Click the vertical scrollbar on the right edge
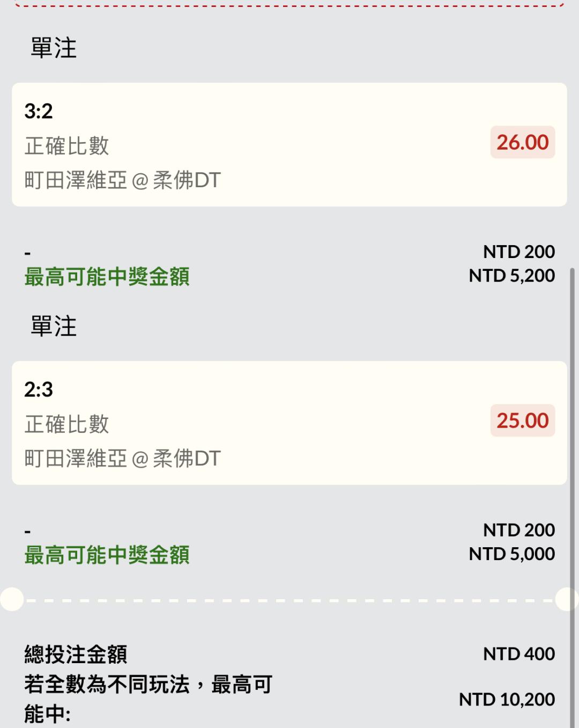The width and height of the screenshot is (579, 728). (572, 483)
